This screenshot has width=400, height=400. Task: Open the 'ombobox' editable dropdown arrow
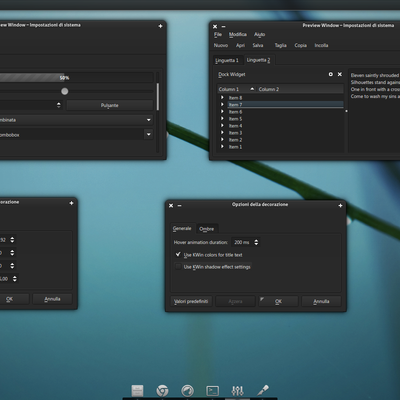pyautogui.click(x=149, y=134)
